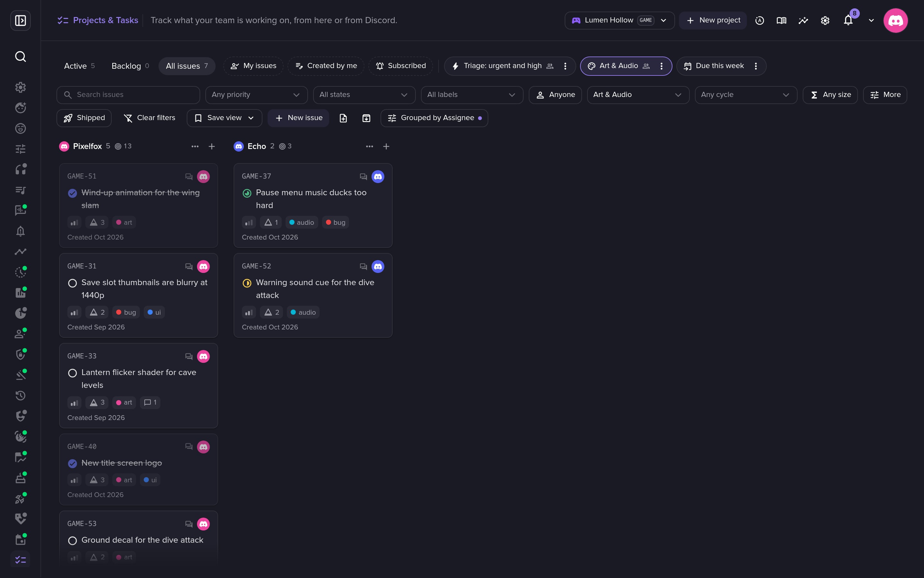Click the audio label on GAME-52
Image resolution: width=924 pixels, height=578 pixels.
point(303,312)
